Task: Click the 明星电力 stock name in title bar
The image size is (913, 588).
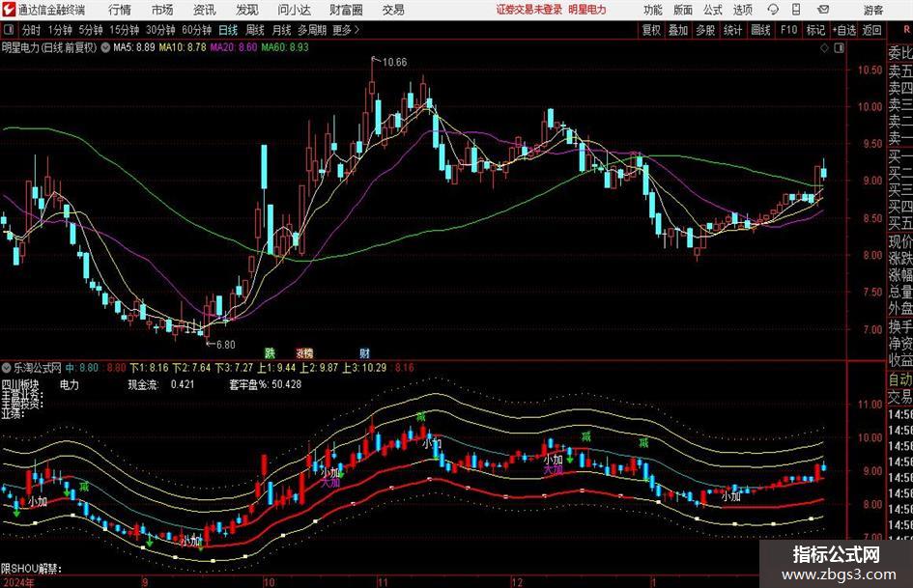Action: tap(587, 10)
